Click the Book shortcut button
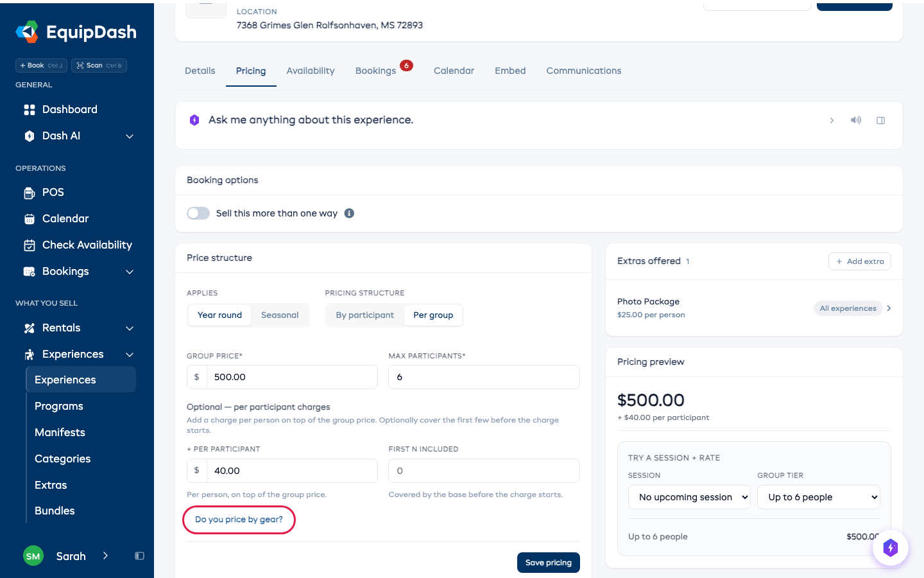Viewport: 924px width, 578px height. point(41,66)
